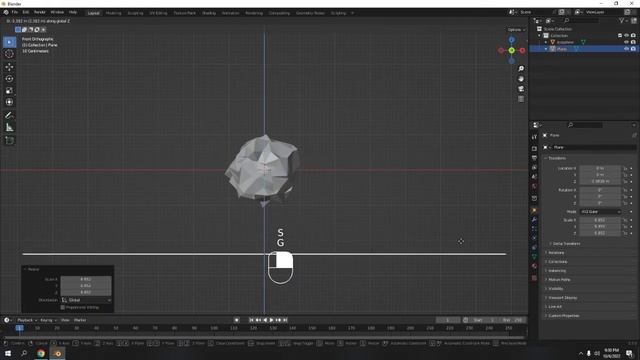The height and width of the screenshot is (360, 640).
Task: Open the Render menu
Action: (x=40, y=13)
